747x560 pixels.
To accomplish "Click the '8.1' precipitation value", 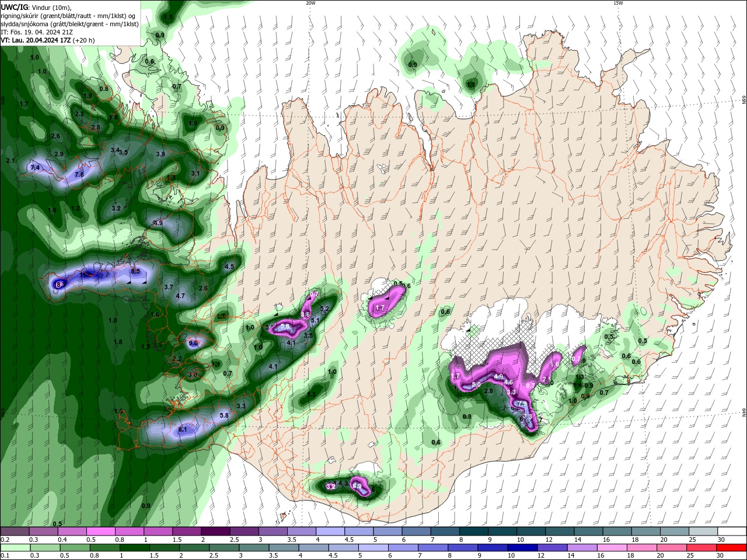I will click(183, 429).
